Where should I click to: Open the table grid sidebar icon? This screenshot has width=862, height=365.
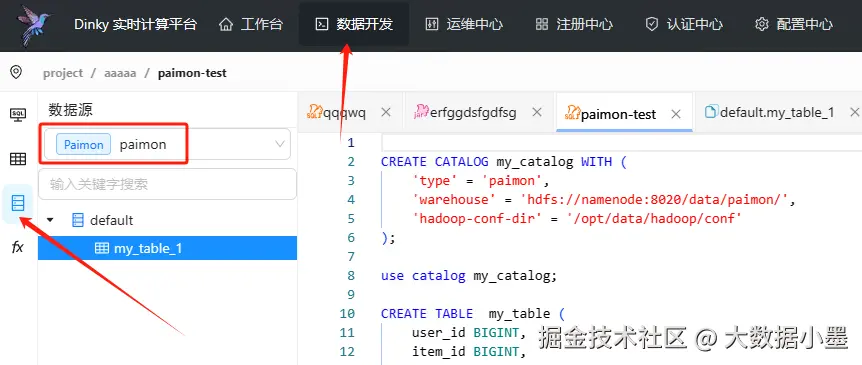pyautogui.click(x=18, y=159)
